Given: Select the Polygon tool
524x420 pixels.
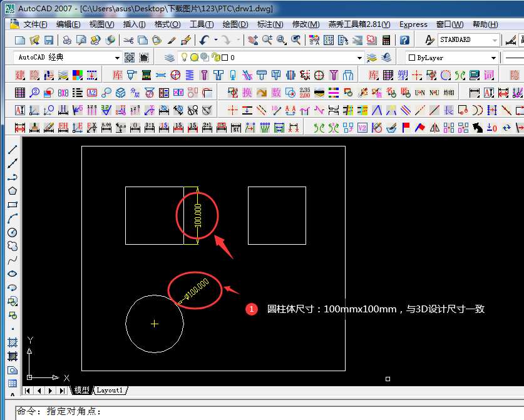Looking at the screenshot, I should pyautogui.click(x=13, y=191).
